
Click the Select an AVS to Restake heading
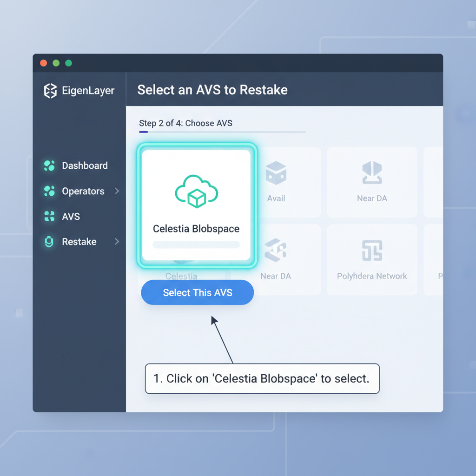click(x=212, y=90)
